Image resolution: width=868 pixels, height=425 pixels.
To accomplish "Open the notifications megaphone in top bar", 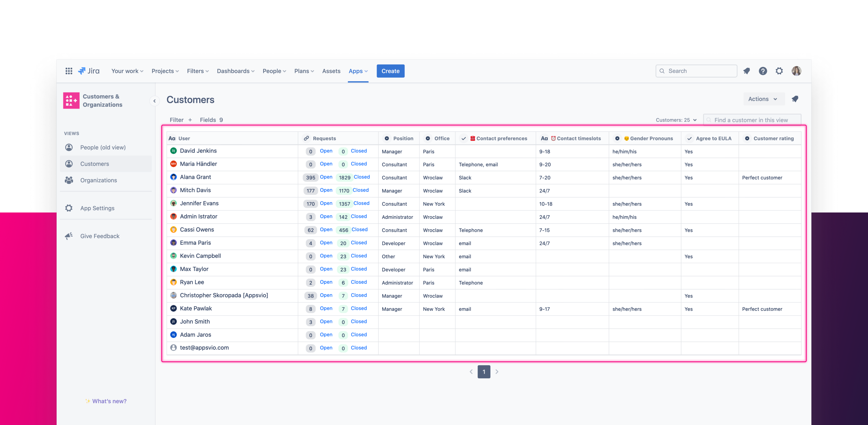I will coord(747,71).
